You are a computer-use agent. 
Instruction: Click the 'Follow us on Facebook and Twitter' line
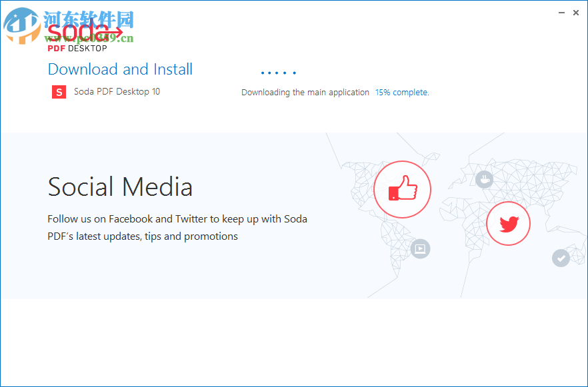click(177, 218)
